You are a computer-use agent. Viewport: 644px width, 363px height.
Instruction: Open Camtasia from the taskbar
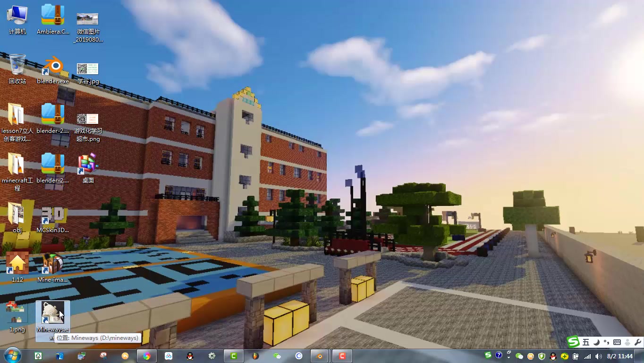click(233, 355)
